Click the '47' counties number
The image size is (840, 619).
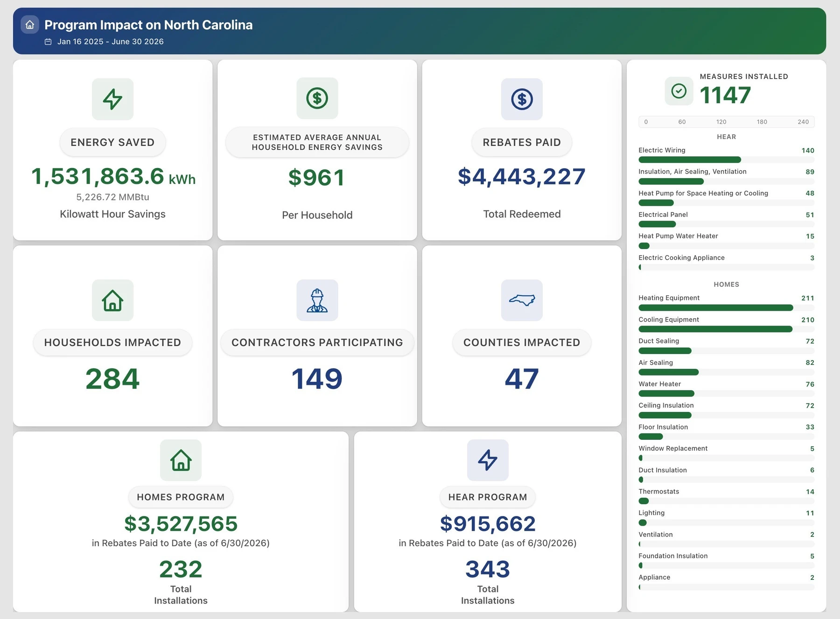(x=522, y=378)
